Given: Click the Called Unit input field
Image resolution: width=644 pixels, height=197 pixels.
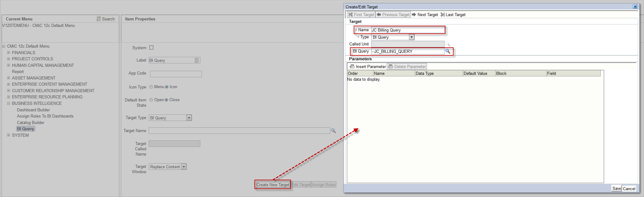Looking at the screenshot, I should (407, 44).
